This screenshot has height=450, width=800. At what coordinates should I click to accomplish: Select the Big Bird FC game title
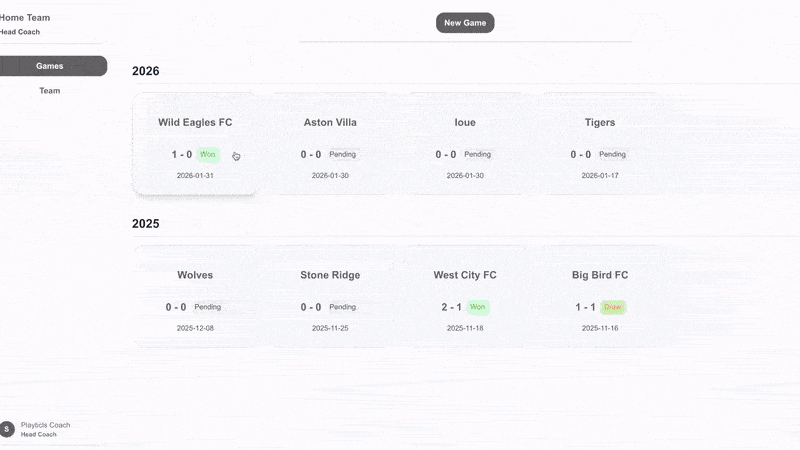pyautogui.click(x=600, y=275)
